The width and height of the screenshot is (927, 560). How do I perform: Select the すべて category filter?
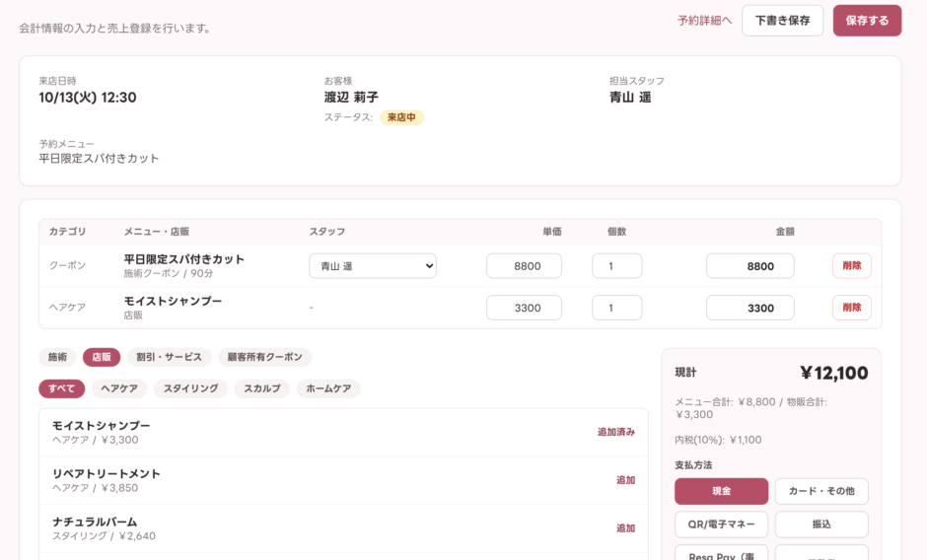[x=61, y=388]
